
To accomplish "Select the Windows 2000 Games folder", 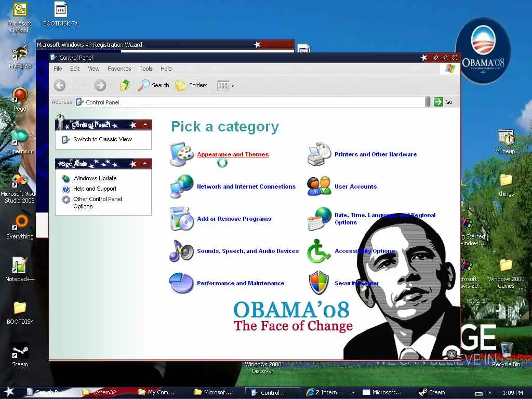I will point(506,273).
